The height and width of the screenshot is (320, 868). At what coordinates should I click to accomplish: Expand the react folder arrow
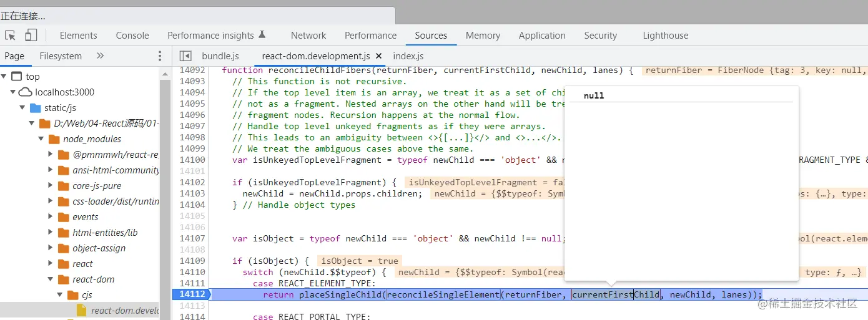pos(52,264)
